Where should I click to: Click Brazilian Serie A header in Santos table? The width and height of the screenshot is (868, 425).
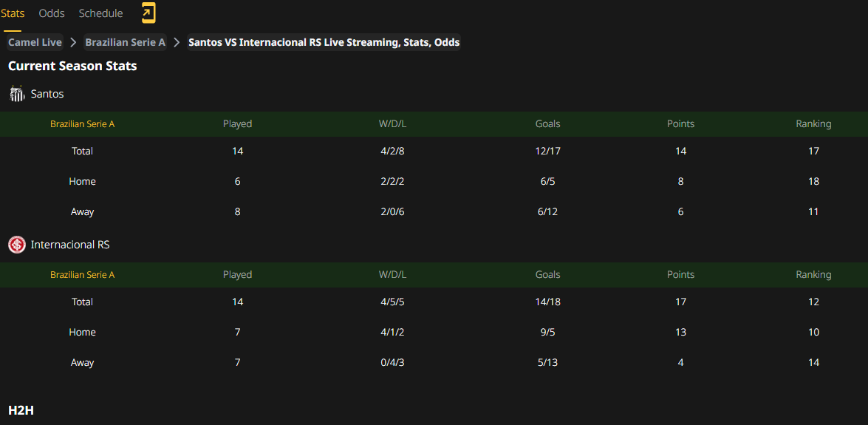pyautogui.click(x=83, y=124)
